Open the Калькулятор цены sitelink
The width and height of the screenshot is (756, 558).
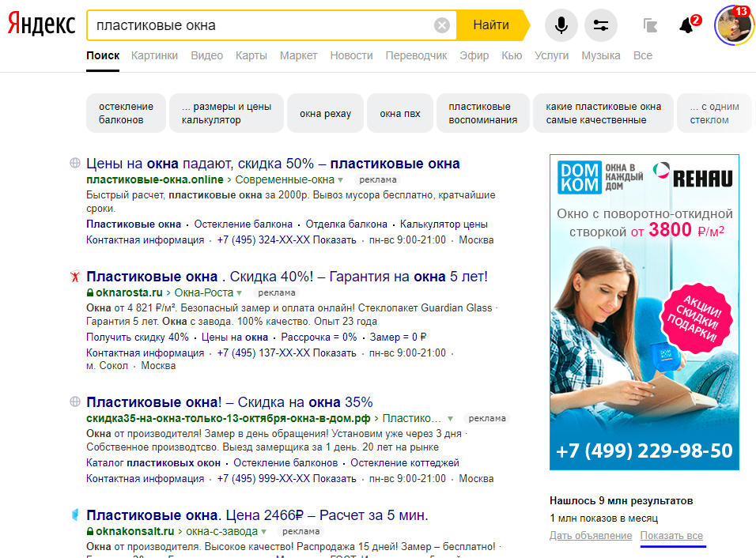(444, 224)
